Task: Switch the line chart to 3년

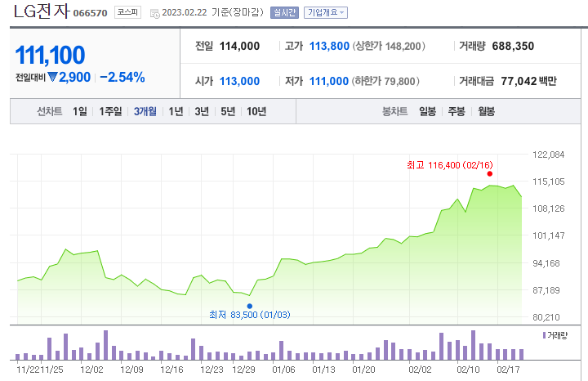Action: point(202,111)
